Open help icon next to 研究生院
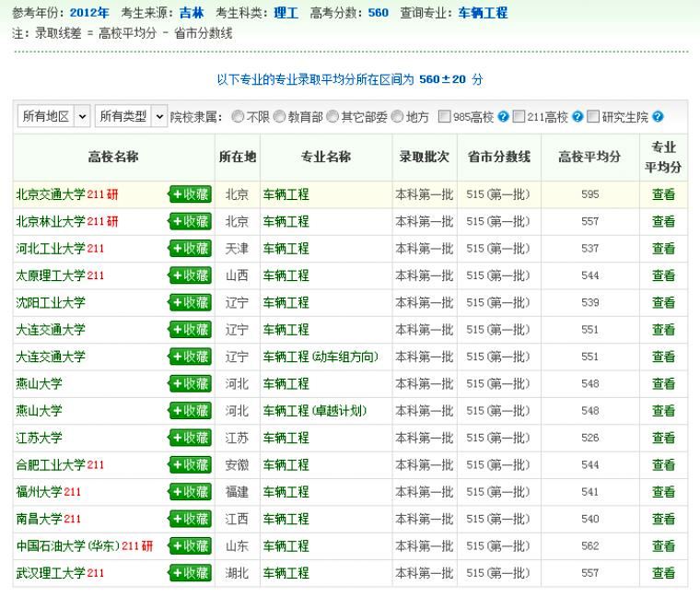The width and height of the screenshot is (700, 597). 658,117
